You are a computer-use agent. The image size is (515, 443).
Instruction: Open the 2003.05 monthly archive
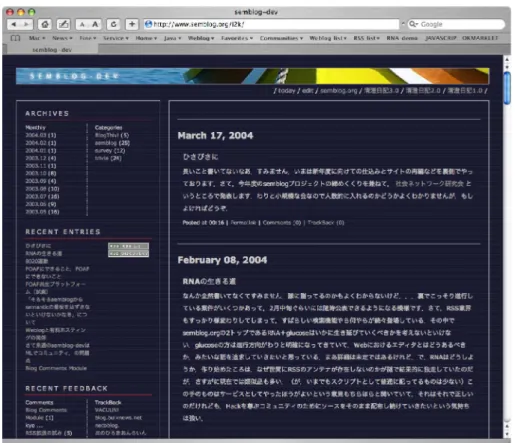(42, 212)
